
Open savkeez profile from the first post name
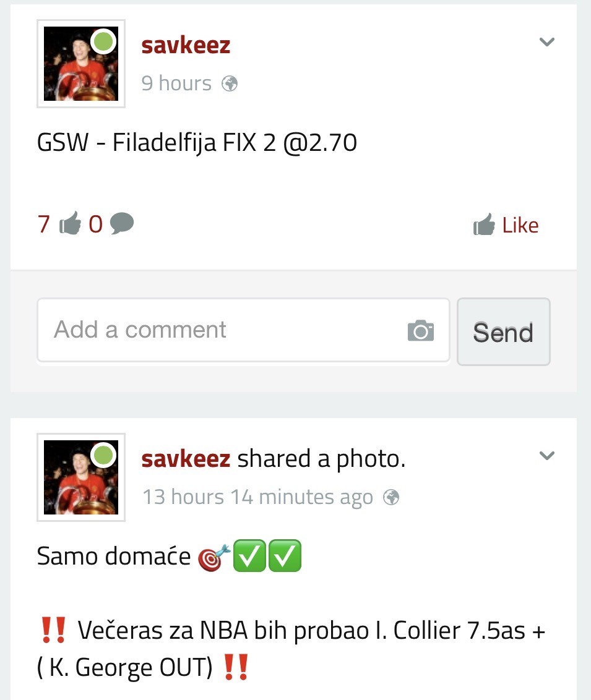pyautogui.click(x=186, y=46)
